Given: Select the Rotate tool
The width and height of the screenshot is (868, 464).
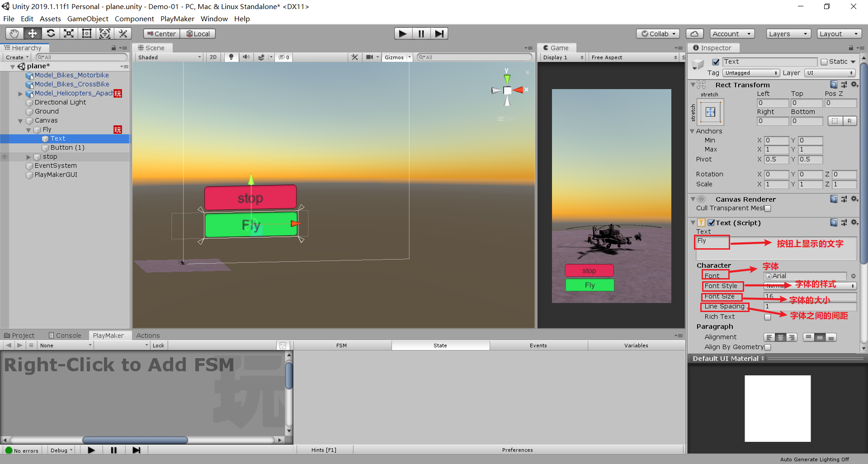Looking at the screenshot, I should pyautogui.click(x=51, y=33).
